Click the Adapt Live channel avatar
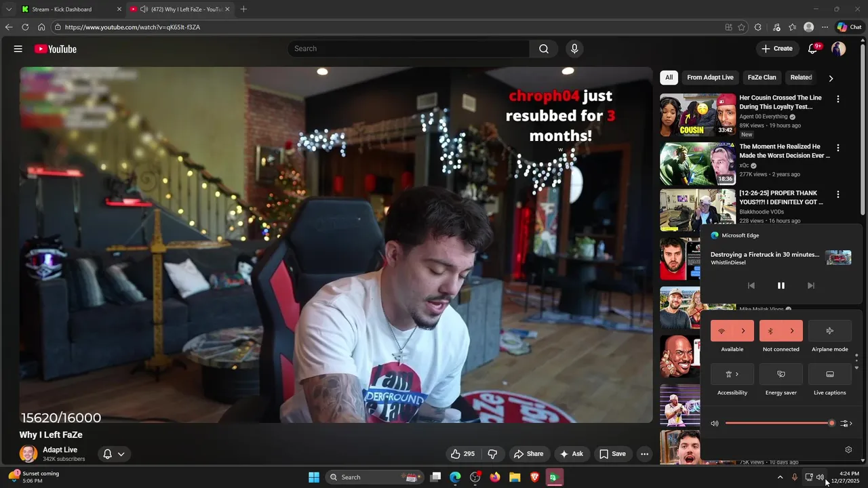 click(28, 454)
